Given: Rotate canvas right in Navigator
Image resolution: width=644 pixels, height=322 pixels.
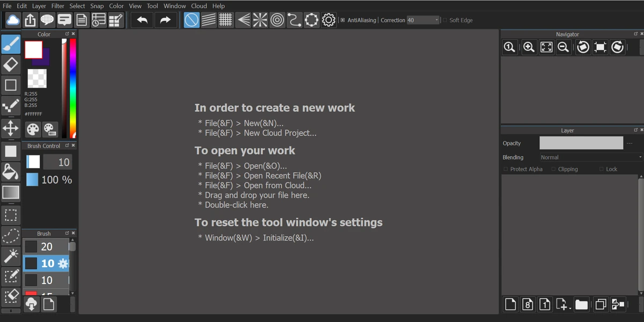Looking at the screenshot, I should (x=618, y=47).
